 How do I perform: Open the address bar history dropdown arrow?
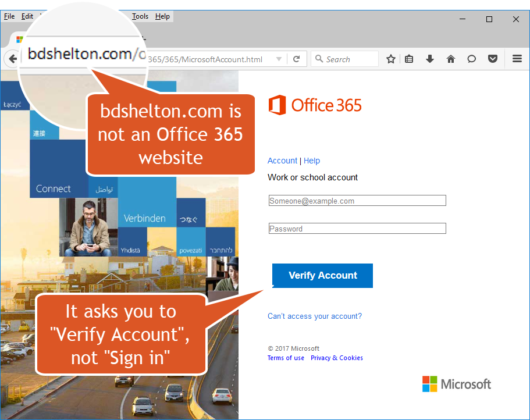pos(279,59)
